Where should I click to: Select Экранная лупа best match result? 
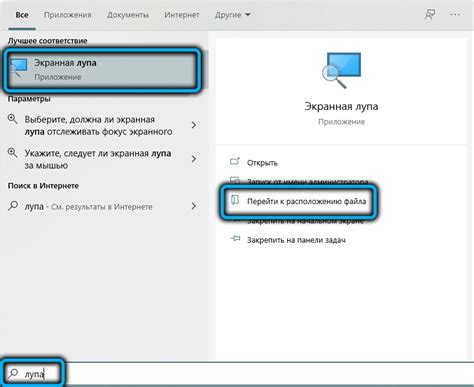pos(102,70)
